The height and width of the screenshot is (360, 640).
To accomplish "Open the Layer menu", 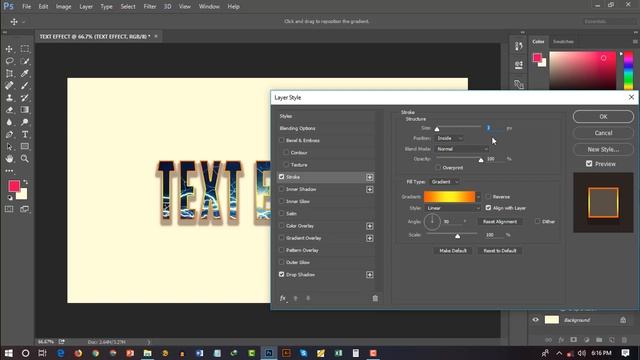I will click(86, 7).
